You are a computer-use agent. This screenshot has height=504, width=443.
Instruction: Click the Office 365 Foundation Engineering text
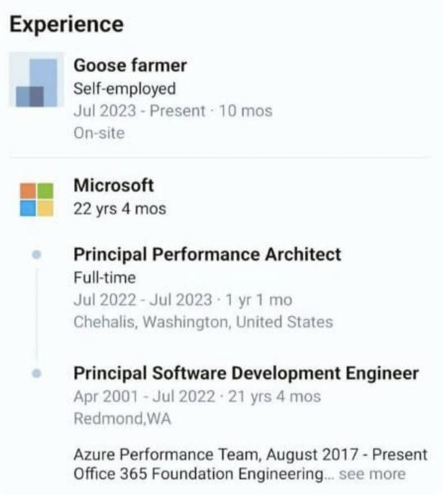point(198,474)
